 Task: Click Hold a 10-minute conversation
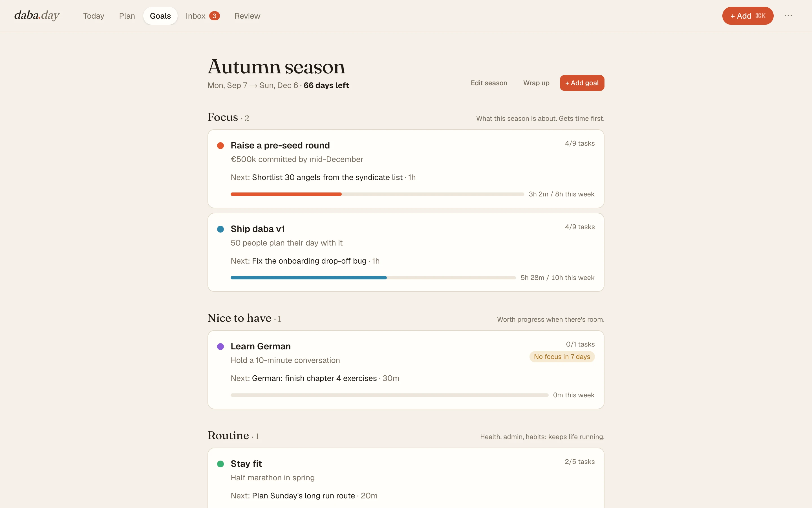(x=285, y=360)
